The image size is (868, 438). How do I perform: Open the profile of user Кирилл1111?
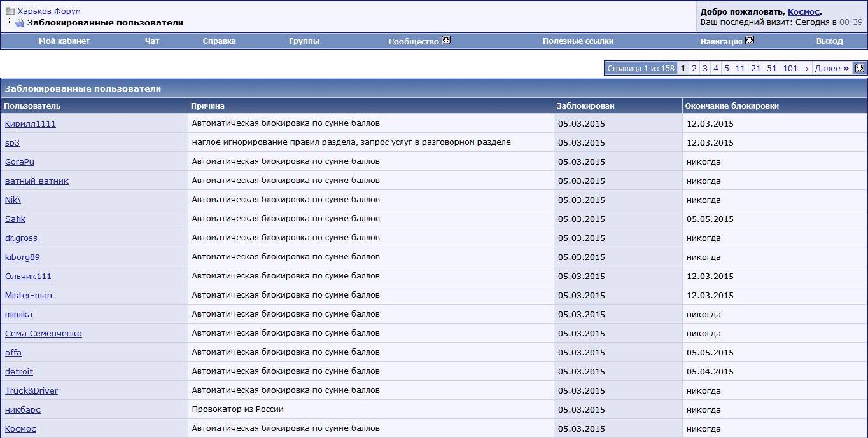(31, 124)
